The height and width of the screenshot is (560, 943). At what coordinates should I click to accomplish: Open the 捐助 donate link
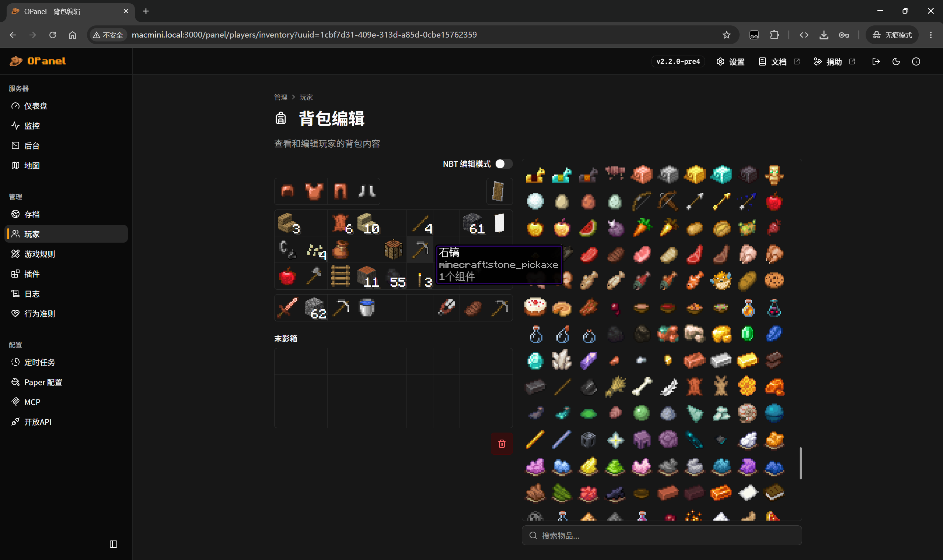(834, 61)
